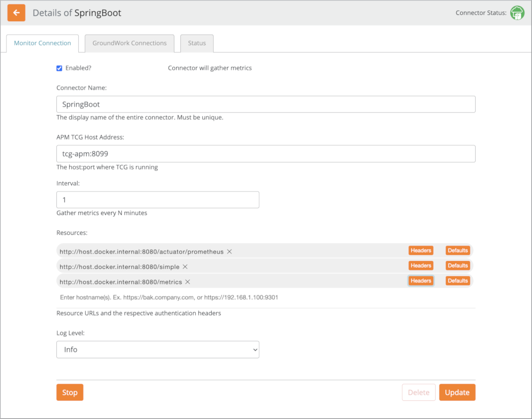Screen dimensions: 532x419
Task: Select the host.docker.internal:8080/simple URL text
Action: point(119,267)
